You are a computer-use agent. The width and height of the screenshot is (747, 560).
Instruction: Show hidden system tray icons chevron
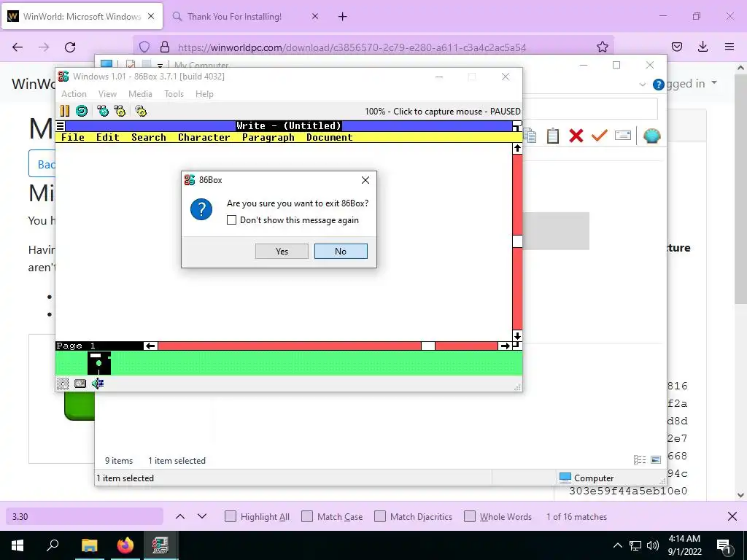[617, 545]
